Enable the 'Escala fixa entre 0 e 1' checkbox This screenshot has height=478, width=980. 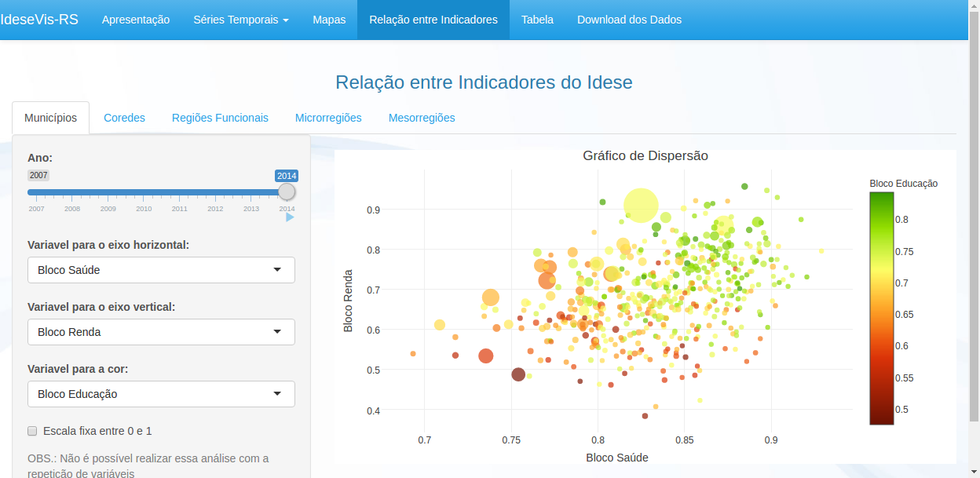[x=32, y=430]
